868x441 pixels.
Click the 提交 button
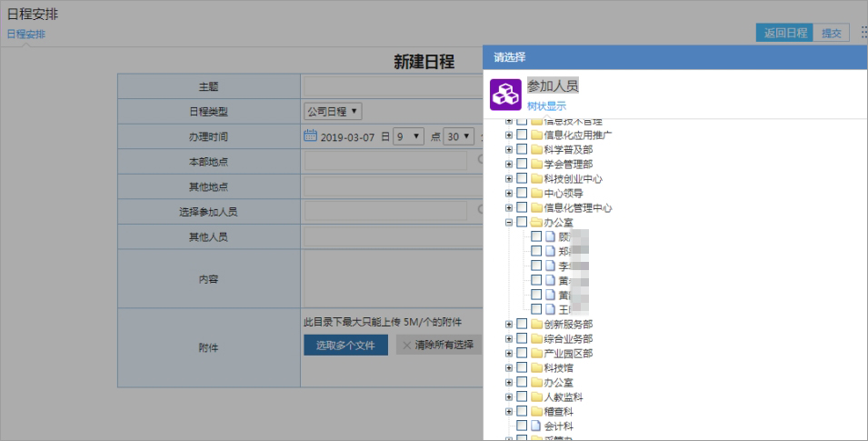[x=831, y=33]
